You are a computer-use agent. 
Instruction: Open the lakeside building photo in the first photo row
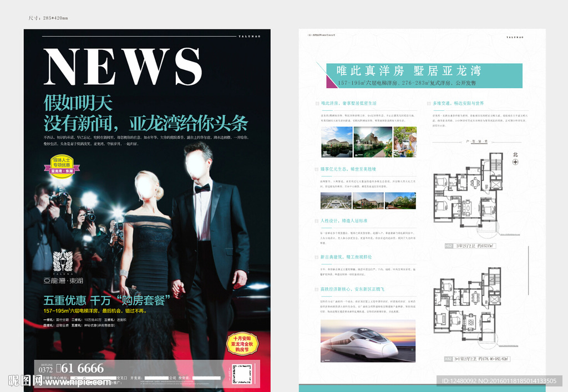[x=337, y=141]
